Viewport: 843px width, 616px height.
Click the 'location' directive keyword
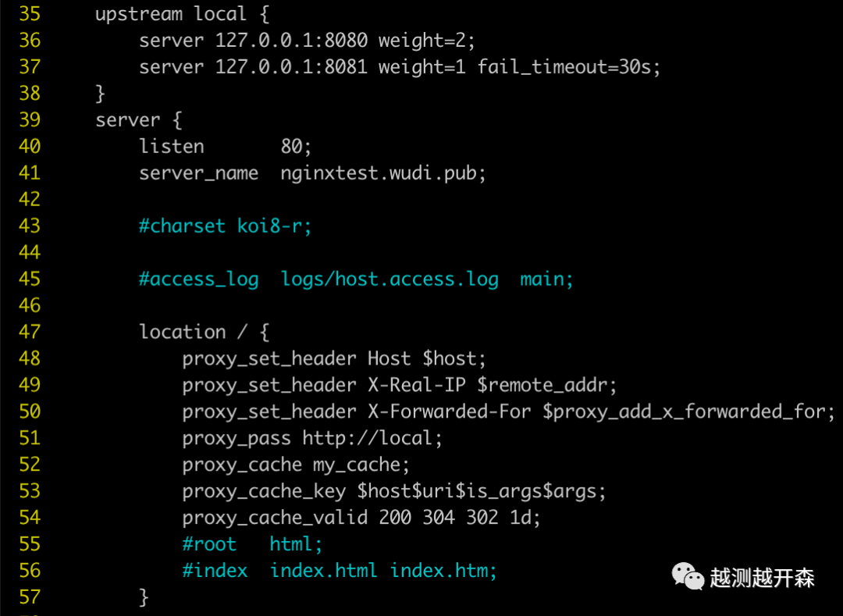click(182, 332)
